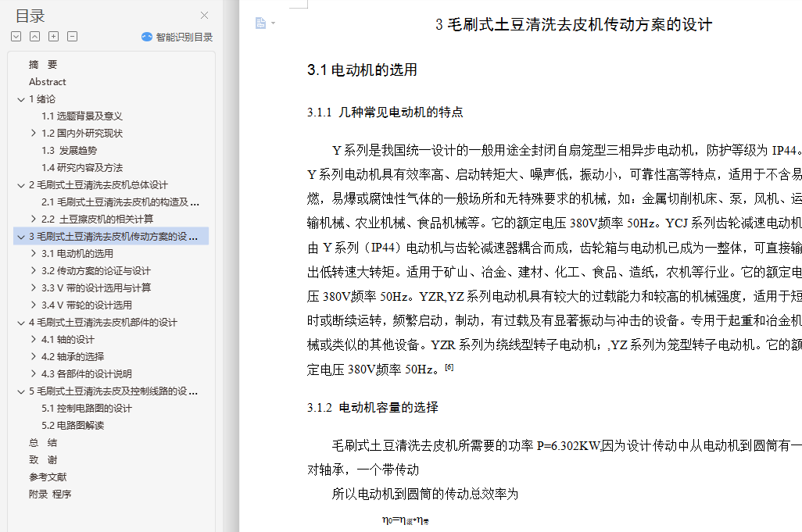
Task: Expand 2.2 土豆擦皮机的相关计算
Action: pyautogui.click(x=34, y=219)
